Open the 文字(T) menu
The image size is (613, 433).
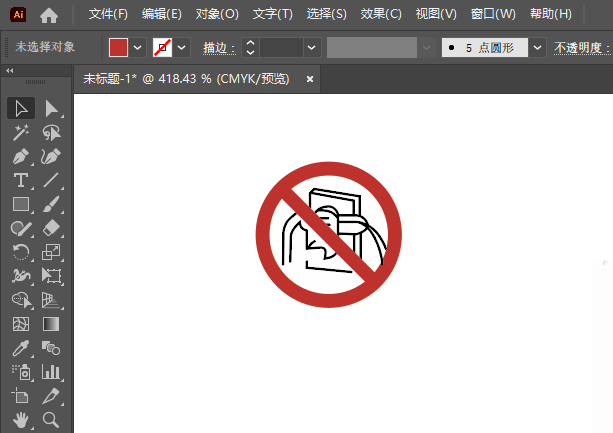pos(272,14)
